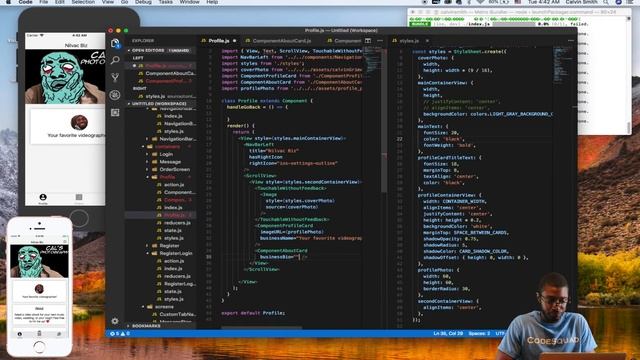
Task: Click Ln, Col indicator in status bar
Action: [x=448, y=333]
